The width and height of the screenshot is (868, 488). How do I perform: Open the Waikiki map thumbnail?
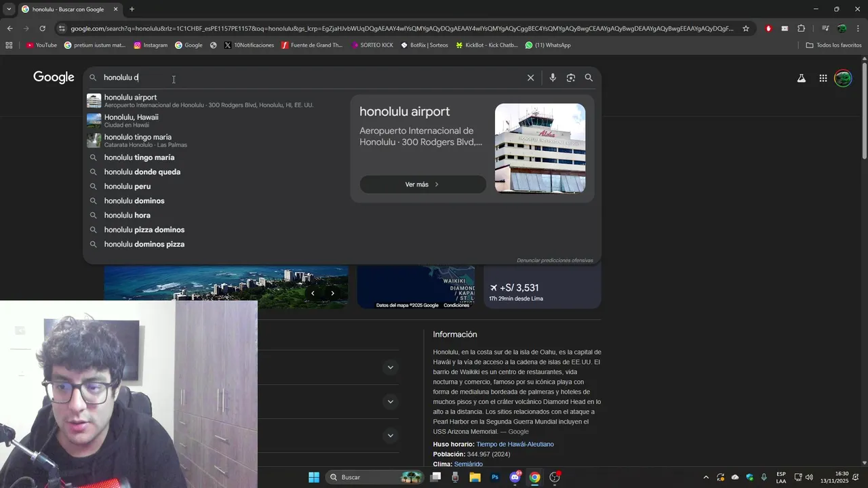[x=416, y=287]
